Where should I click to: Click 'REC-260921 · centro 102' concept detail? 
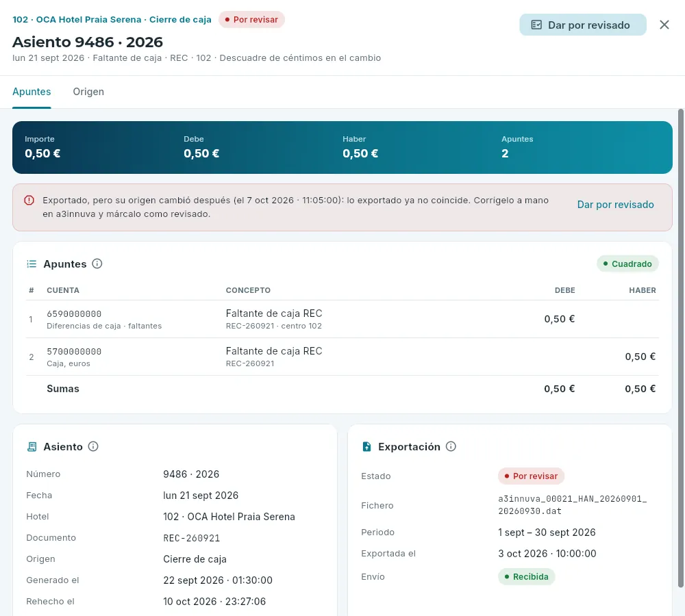tap(273, 326)
